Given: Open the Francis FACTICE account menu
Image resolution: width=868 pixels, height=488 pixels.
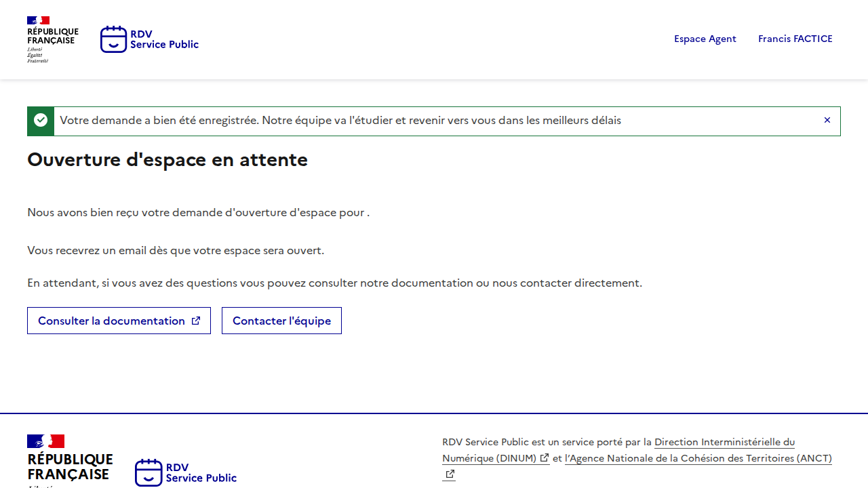Looking at the screenshot, I should (795, 39).
